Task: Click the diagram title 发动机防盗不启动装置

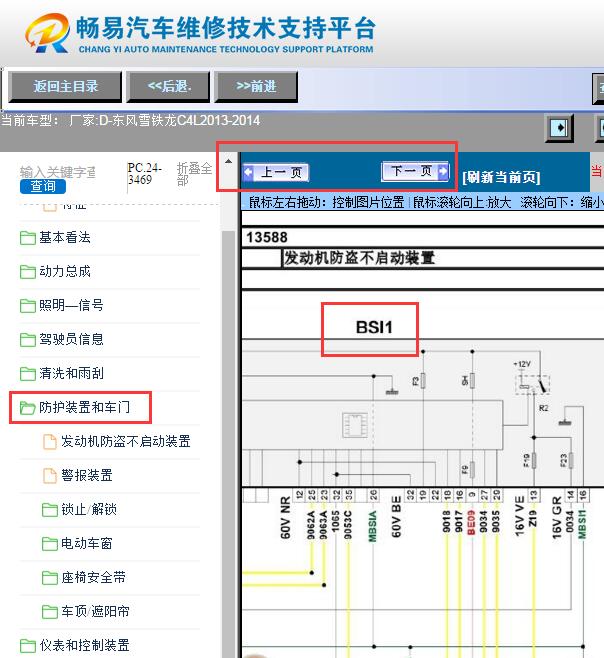Action: pos(359,258)
